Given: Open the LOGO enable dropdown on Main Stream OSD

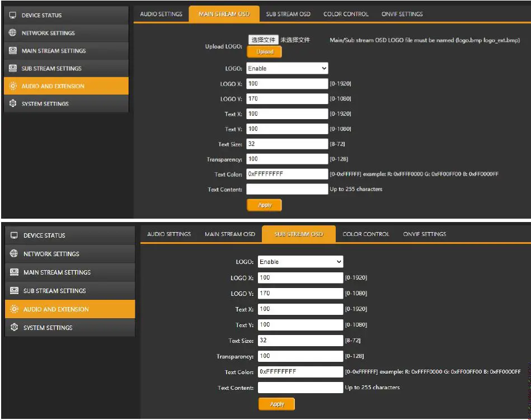Looking at the screenshot, I should (286, 68).
